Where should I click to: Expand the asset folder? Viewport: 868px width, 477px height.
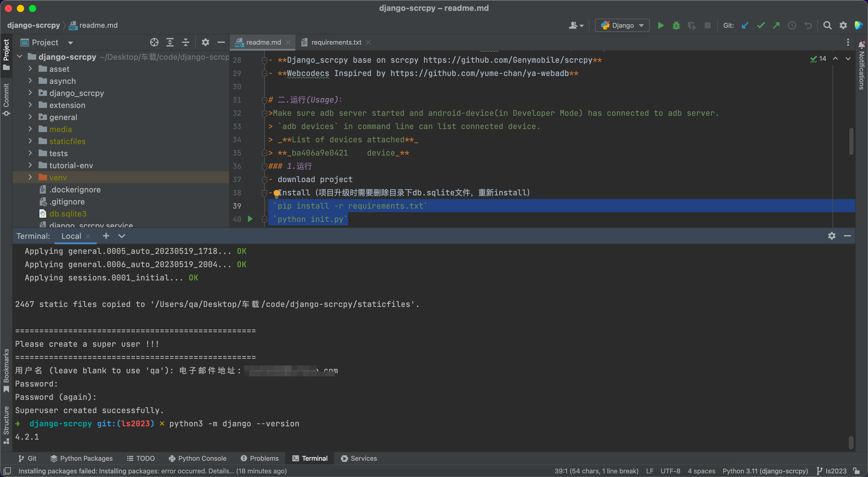tap(30, 69)
